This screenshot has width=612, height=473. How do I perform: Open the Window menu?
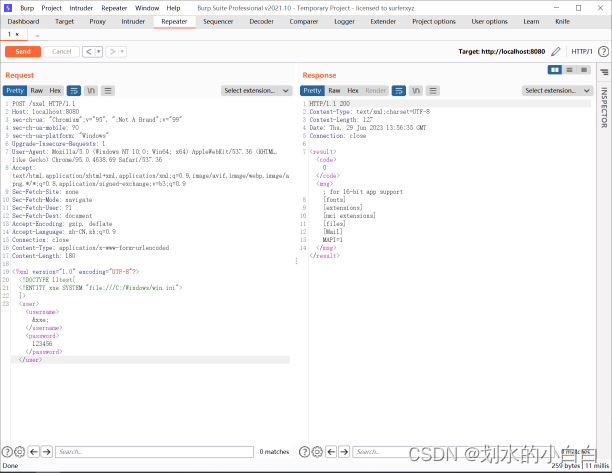click(147, 8)
